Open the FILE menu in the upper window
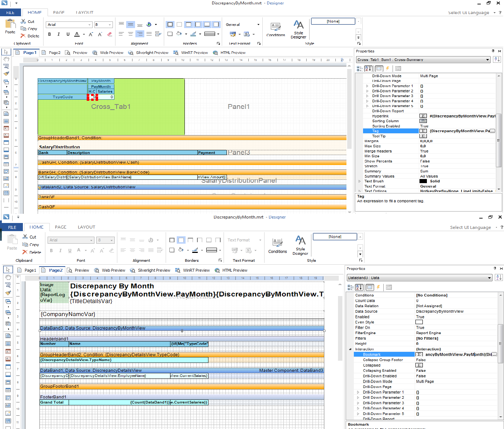Viewport: 504px width, 429px height. click(x=10, y=13)
